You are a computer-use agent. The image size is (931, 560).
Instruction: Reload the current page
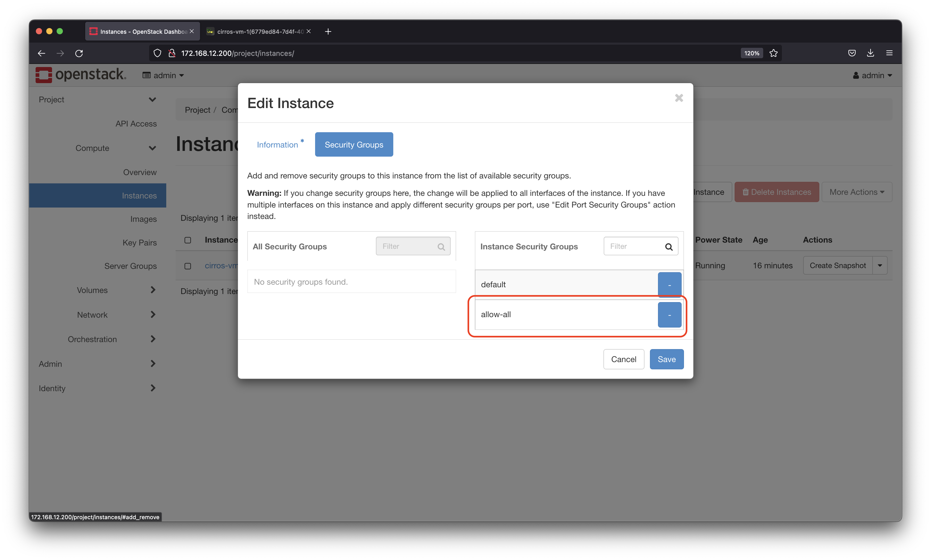[x=79, y=53]
